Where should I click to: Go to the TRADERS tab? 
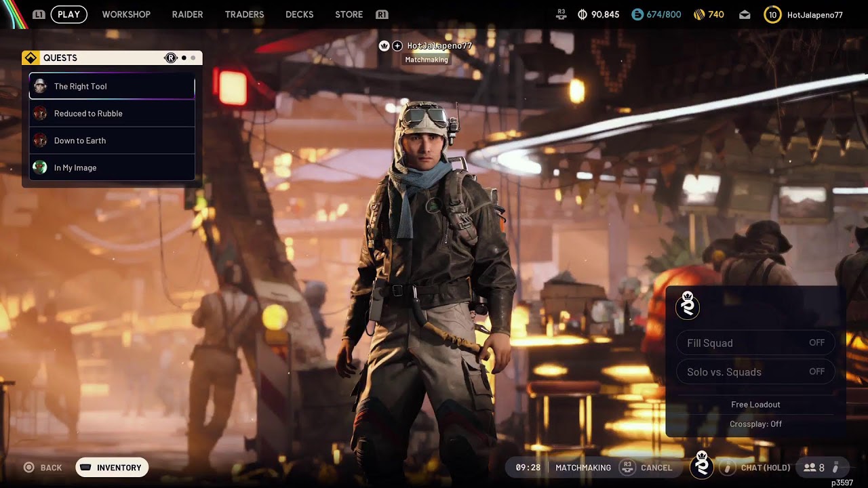coord(244,14)
